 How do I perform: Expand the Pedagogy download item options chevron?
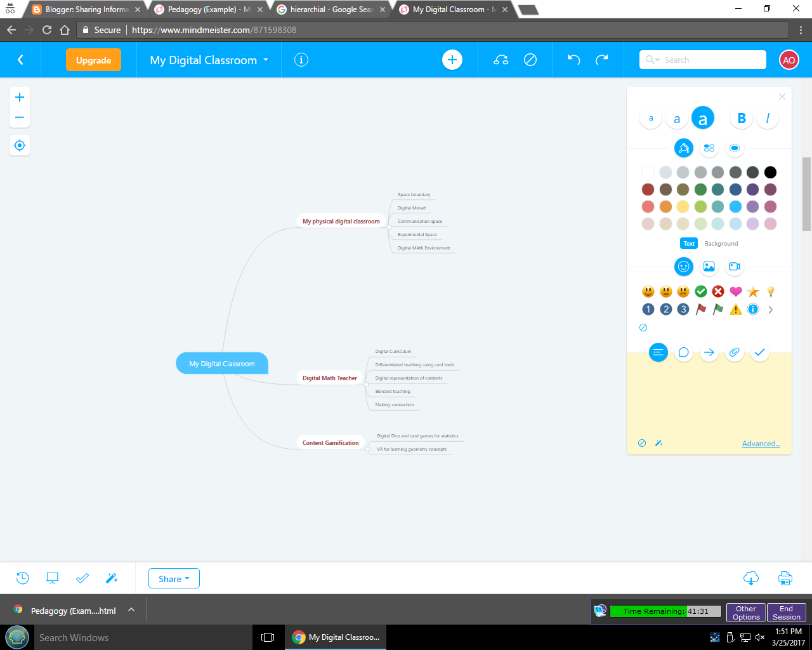(x=131, y=610)
